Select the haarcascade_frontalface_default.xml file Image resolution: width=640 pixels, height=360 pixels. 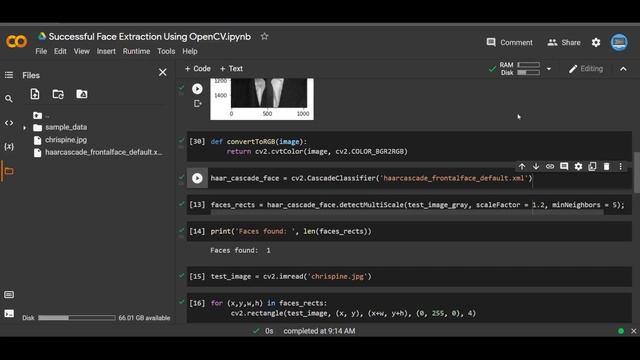[103, 152]
